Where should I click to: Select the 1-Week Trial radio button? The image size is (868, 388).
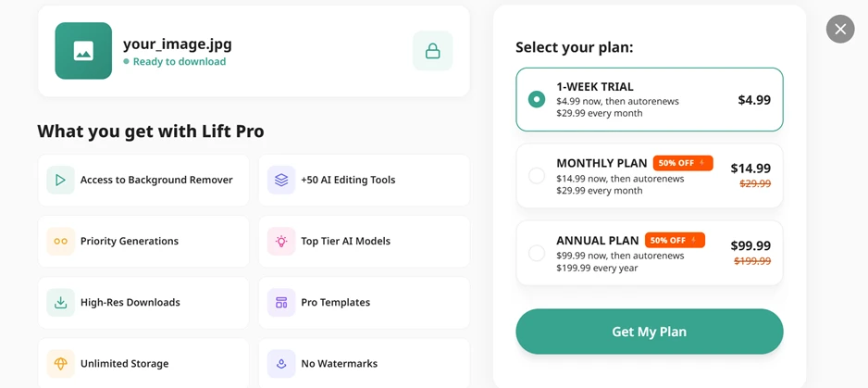537,100
